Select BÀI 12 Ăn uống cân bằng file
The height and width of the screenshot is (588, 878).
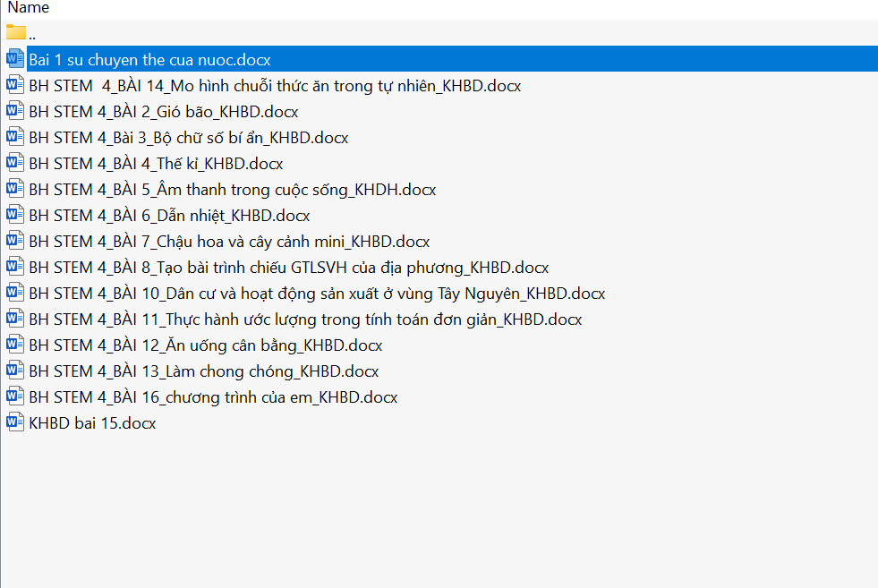click(x=205, y=345)
